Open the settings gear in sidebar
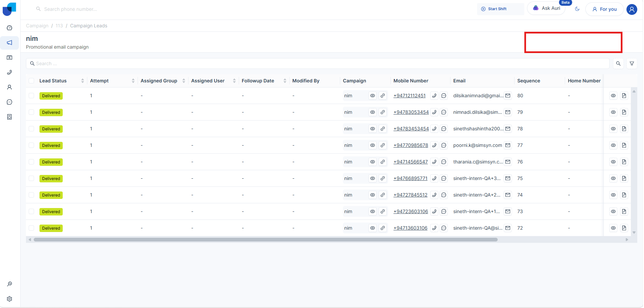 pos(9,299)
